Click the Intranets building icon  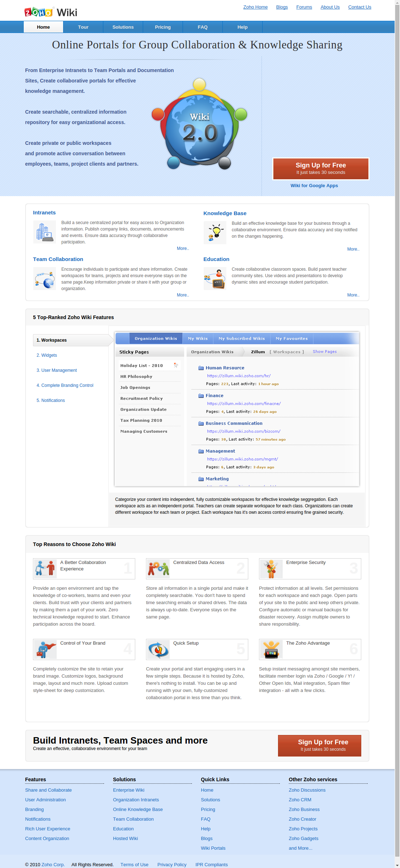(x=44, y=232)
